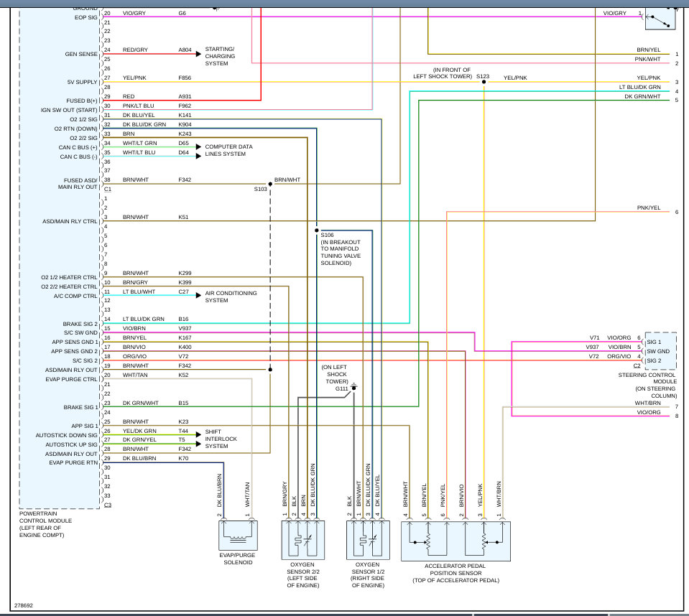
Task: Click the CAN C BUS (+) label
Action: [78, 147]
